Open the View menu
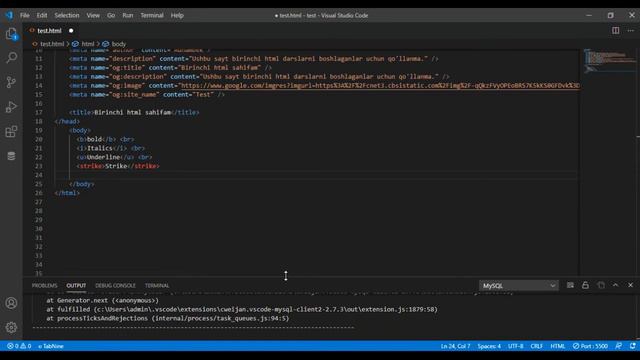640x360 pixels. (x=93, y=16)
